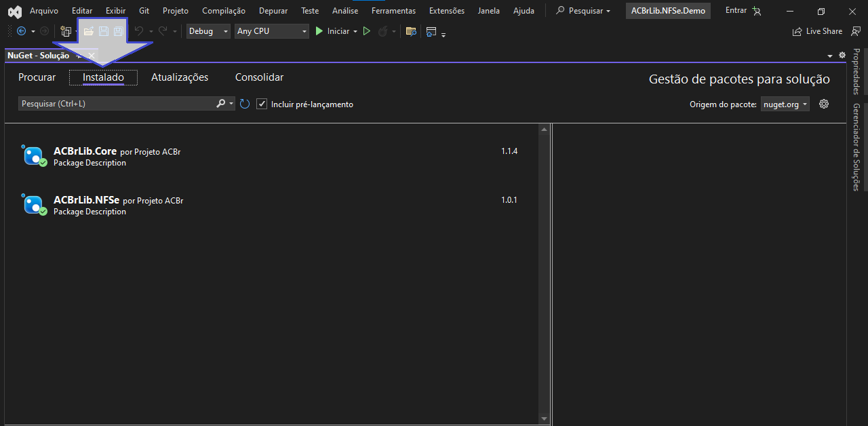This screenshot has height=426, width=868.
Task: Click the window layout toolbar icon
Action: pyautogui.click(x=431, y=31)
